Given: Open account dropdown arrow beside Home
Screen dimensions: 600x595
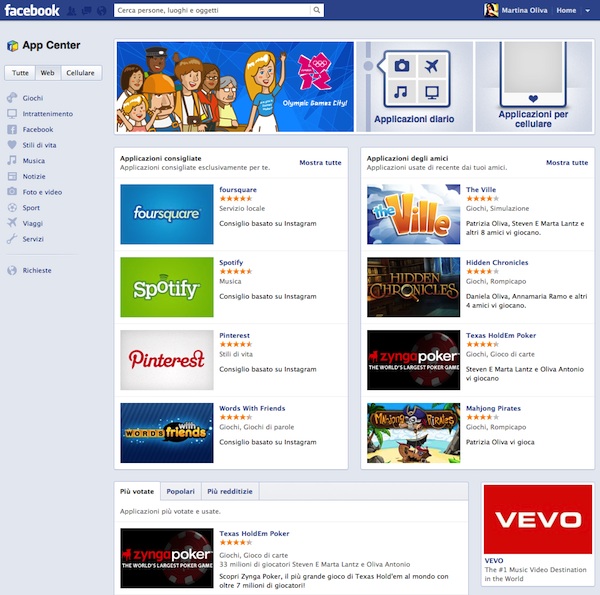Looking at the screenshot, I should 587,11.
